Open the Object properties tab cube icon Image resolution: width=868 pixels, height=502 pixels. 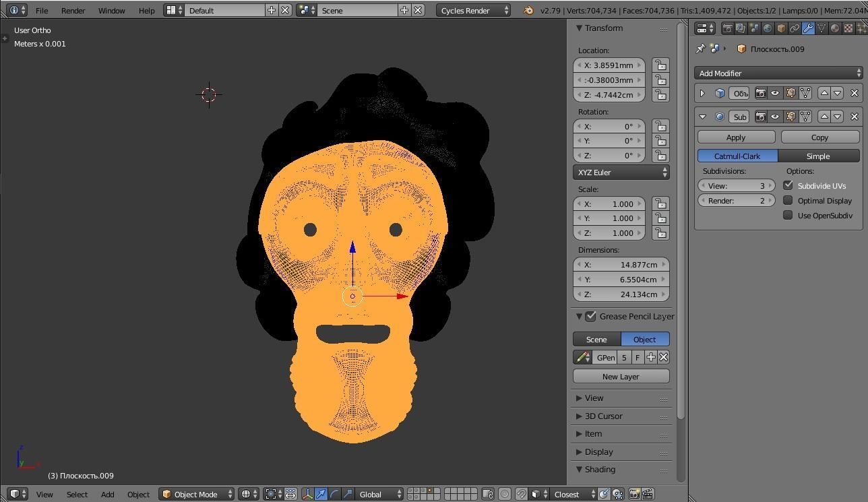click(x=781, y=28)
